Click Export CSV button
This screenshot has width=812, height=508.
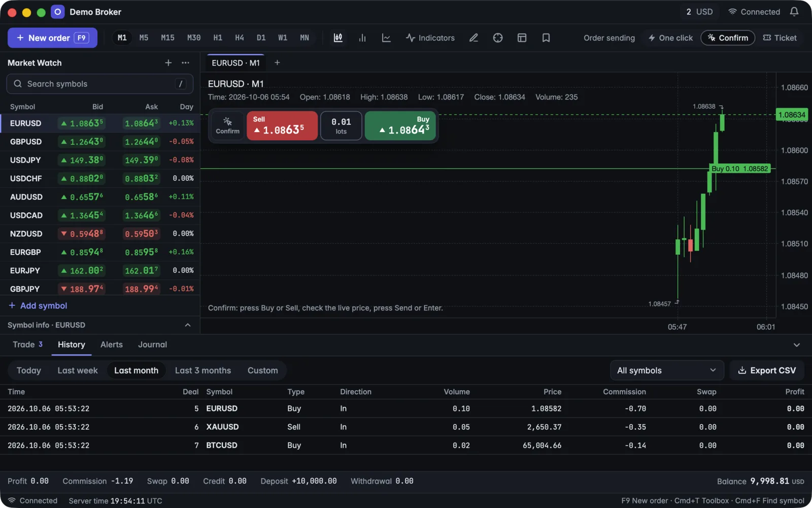(767, 370)
